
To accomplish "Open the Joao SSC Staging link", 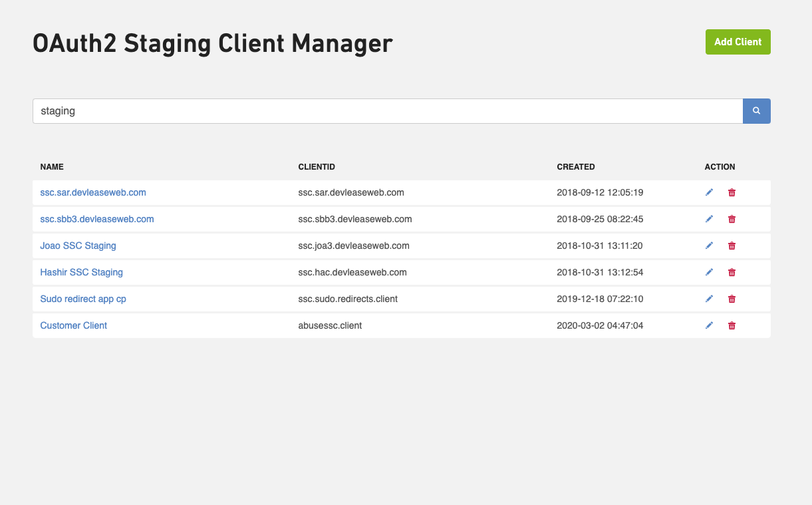I will (78, 246).
